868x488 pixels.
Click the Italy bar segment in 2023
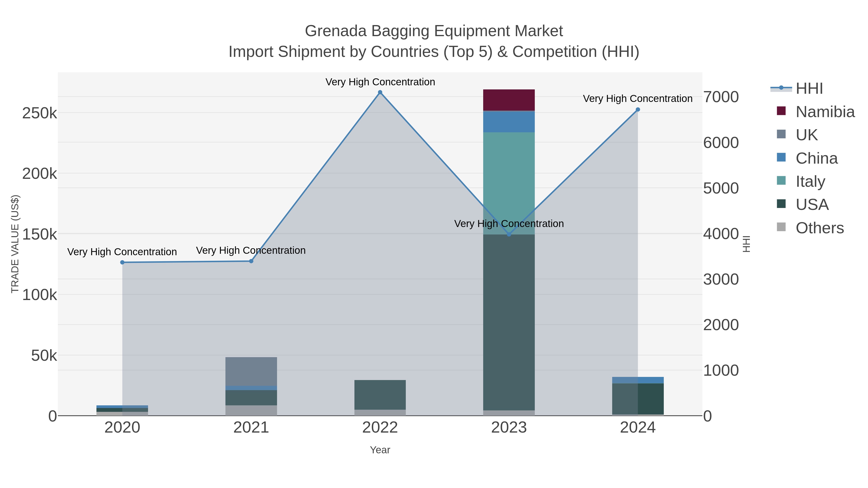click(x=509, y=183)
